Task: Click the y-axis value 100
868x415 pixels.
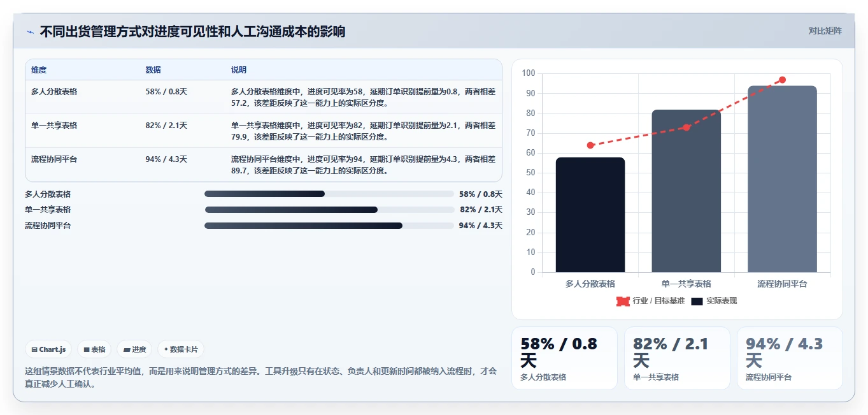Action: (x=529, y=73)
